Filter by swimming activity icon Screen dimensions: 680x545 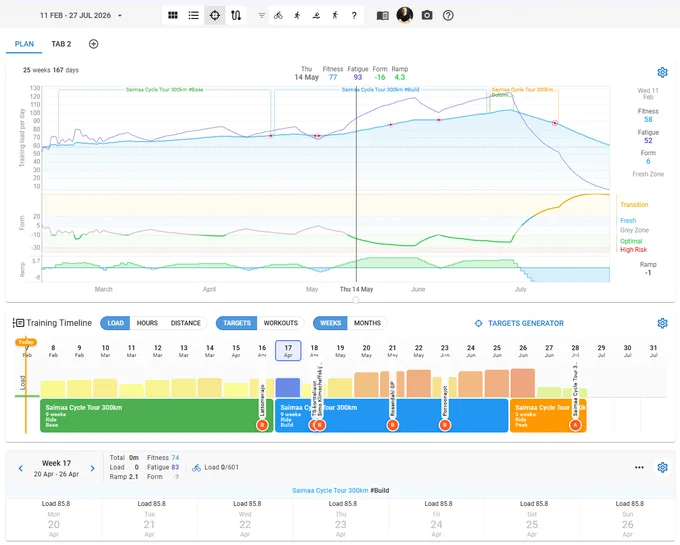point(316,16)
